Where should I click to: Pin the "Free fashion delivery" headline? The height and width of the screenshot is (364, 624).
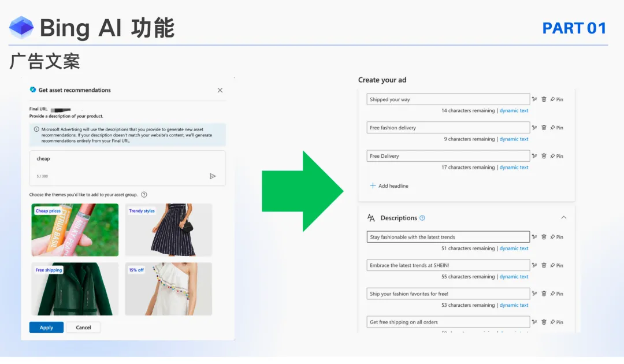557,128
